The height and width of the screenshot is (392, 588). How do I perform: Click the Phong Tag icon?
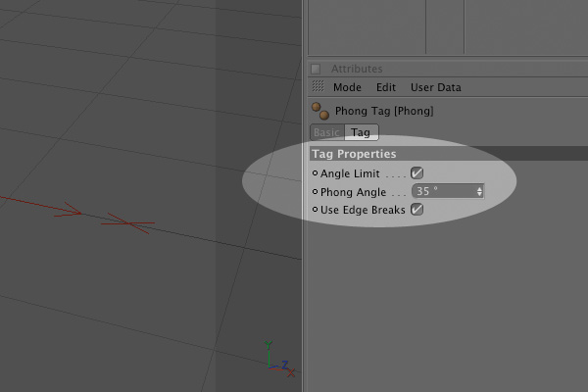[320, 111]
